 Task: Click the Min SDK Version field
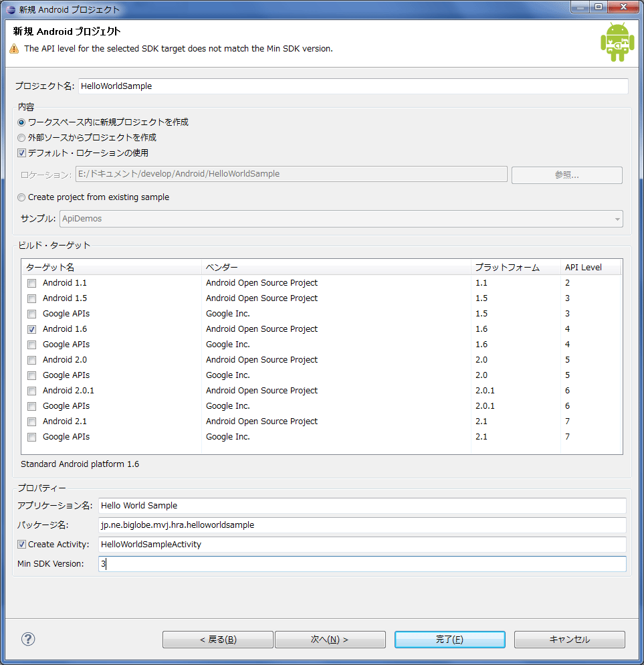point(362,563)
